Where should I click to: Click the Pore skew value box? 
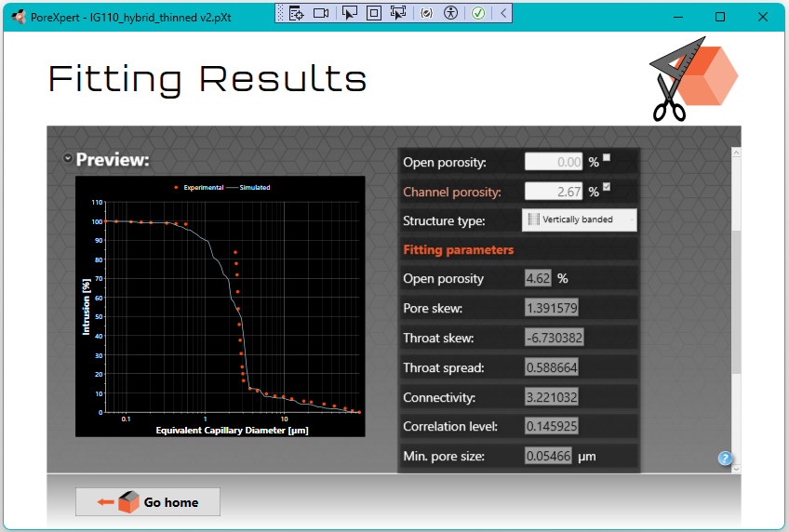(x=552, y=308)
